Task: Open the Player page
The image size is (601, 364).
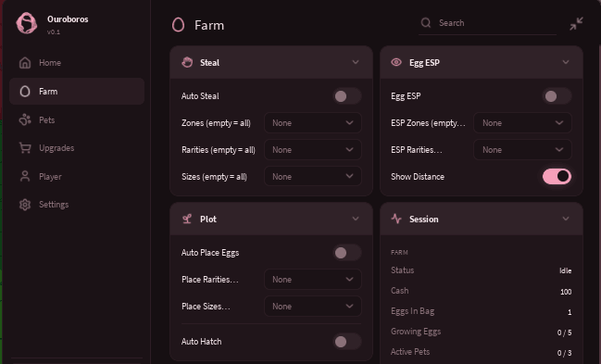Action: click(77, 176)
